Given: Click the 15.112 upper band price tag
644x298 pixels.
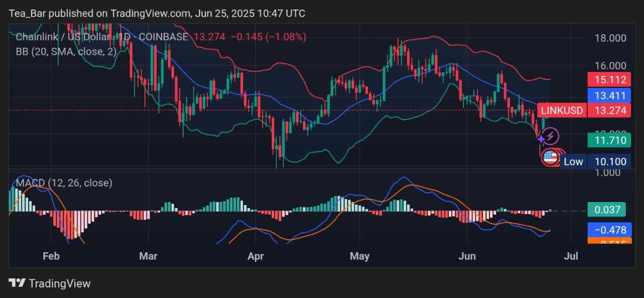Looking at the screenshot, I should [609, 79].
